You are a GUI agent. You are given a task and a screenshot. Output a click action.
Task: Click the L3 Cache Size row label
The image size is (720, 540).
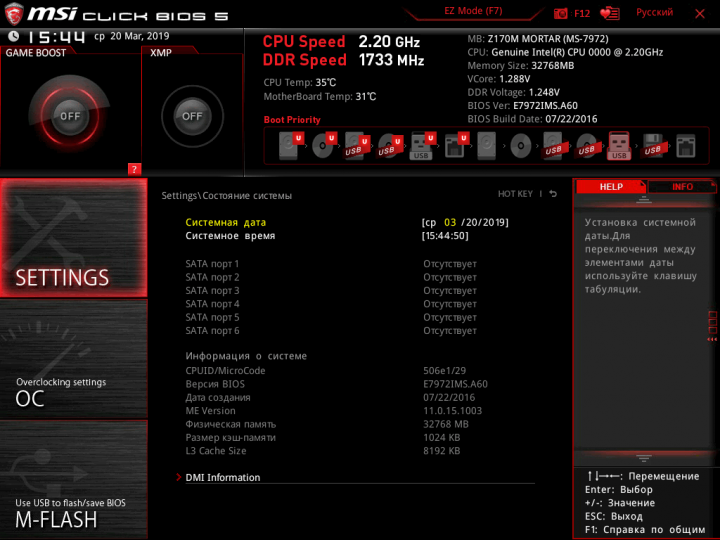[x=215, y=450]
